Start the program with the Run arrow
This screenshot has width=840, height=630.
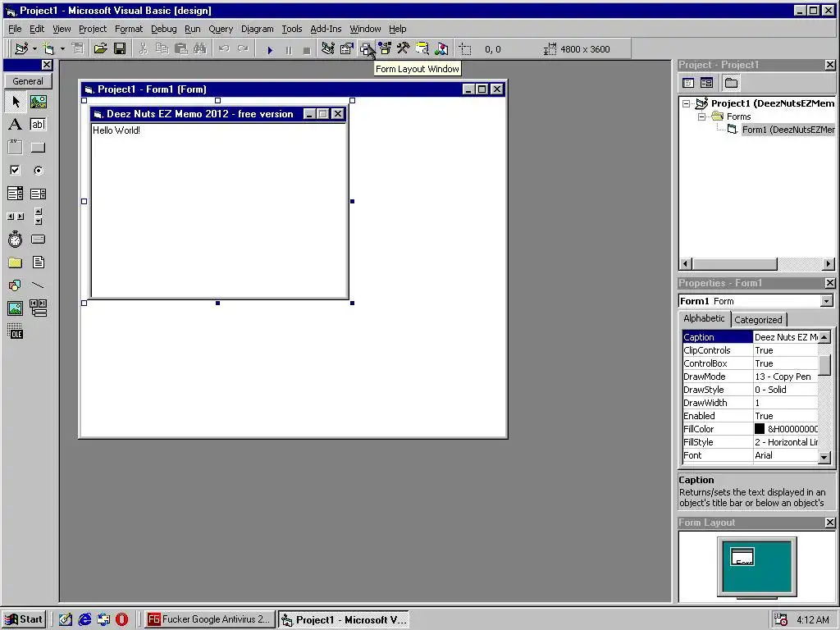click(x=270, y=50)
